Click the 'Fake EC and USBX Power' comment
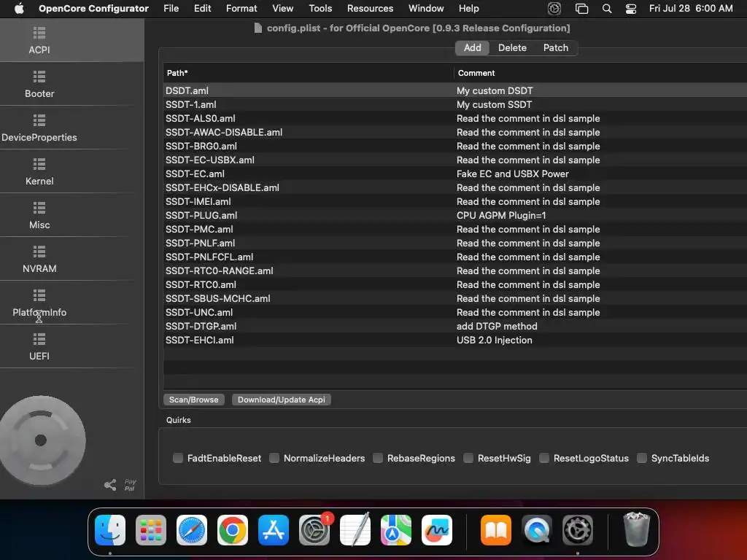 [x=513, y=174]
